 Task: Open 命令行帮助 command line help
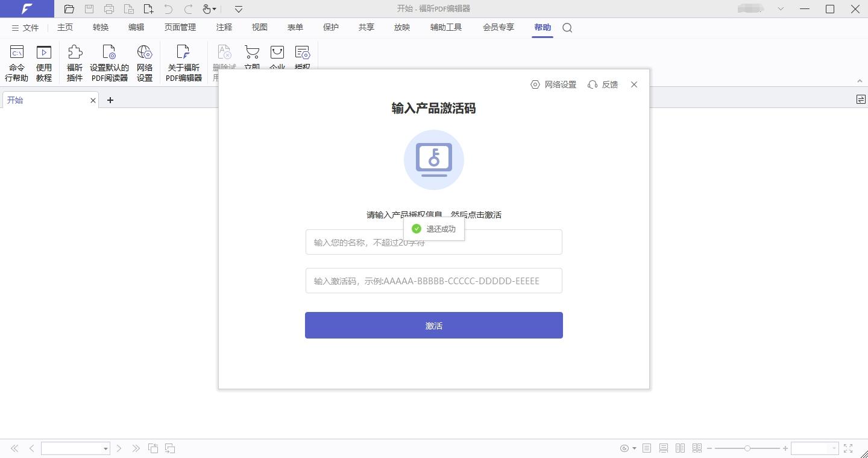click(x=17, y=63)
